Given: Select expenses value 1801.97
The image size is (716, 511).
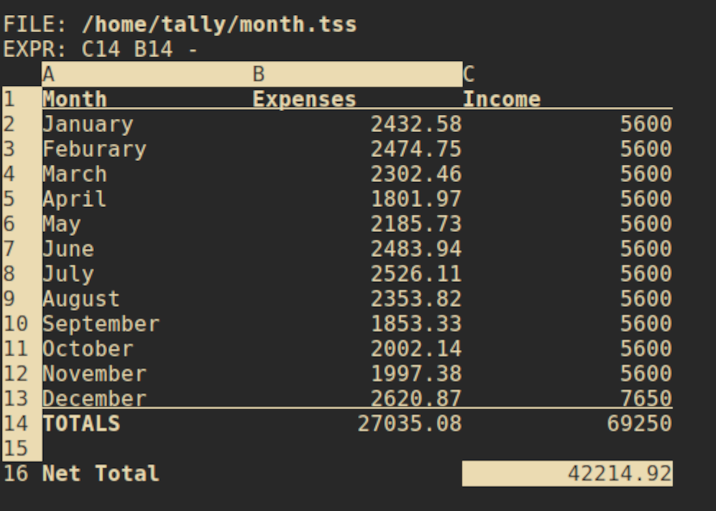Looking at the screenshot, I should (416, 199).
